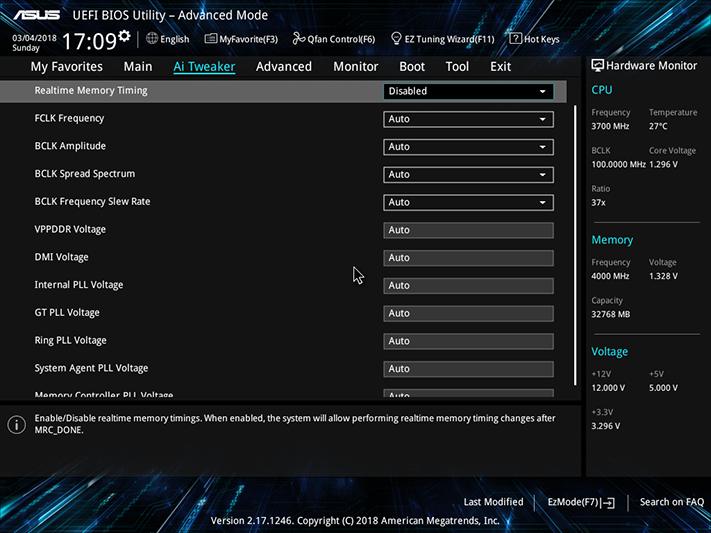Select the BCLK Amplitude label
The height and width of the screenshot is (533, 711).
point(70,146)
